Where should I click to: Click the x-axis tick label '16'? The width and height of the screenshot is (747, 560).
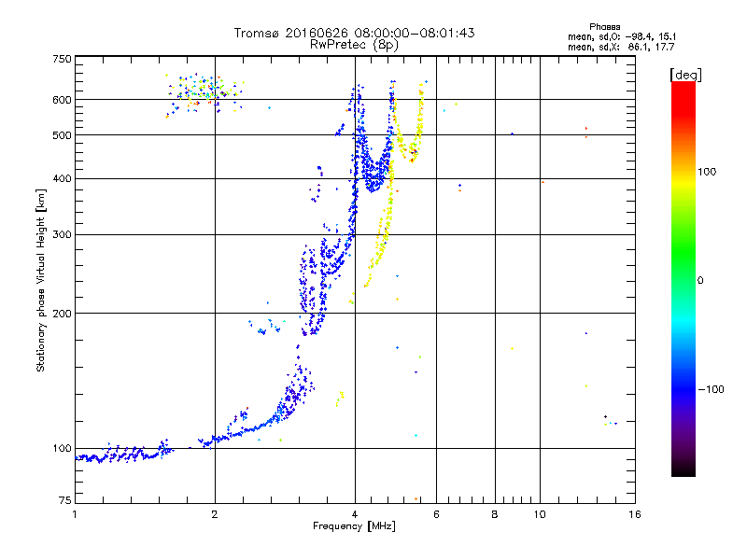pyautogui.click(x=635, y=514)
